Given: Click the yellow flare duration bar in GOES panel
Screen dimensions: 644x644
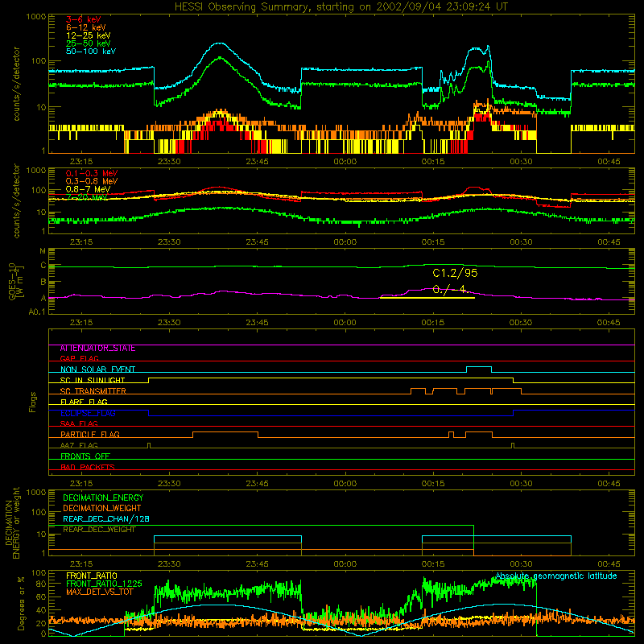Looking at the screenshot, I should pos(427,298).
